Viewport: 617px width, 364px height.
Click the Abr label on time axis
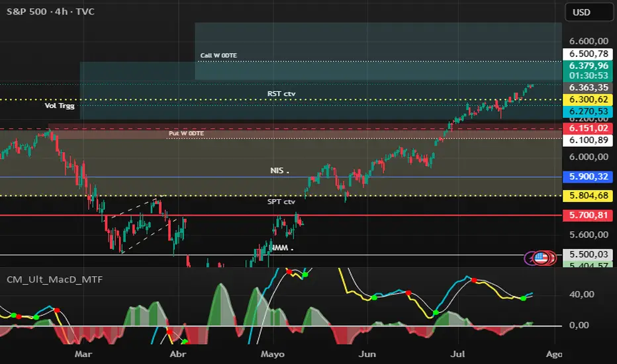pyautogui.click(x=178, y=354)
